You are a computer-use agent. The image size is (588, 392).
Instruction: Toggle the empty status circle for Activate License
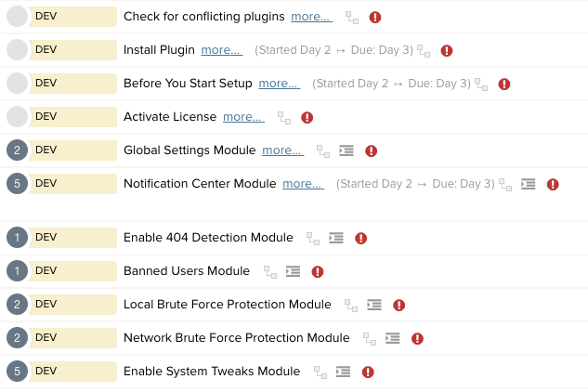click(18, 117)
